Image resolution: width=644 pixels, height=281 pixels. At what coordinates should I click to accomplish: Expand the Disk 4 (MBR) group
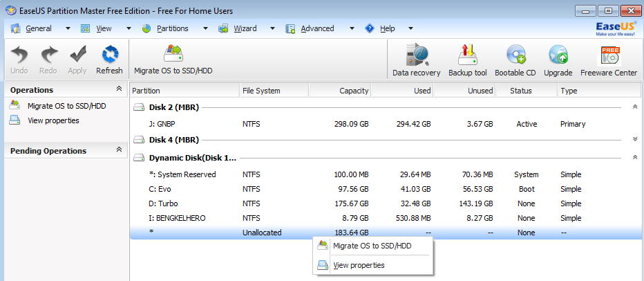(634, 139)
